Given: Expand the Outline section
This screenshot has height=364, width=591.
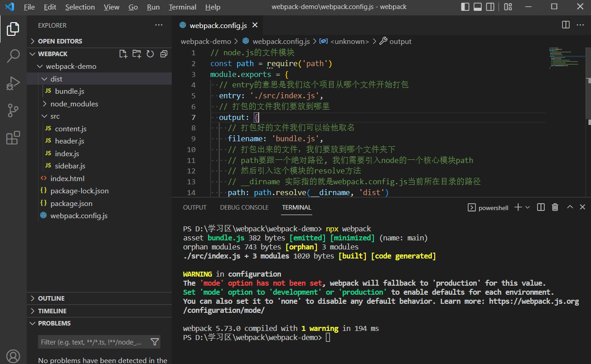Looking at the screenshot, I should pos(99,298).
